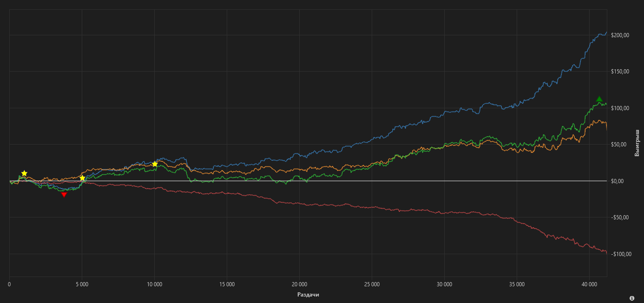The width and height of the screenshot is (644, 303).
Task: Click the '$0,00' axis label
Action: (x=617, y=181)
